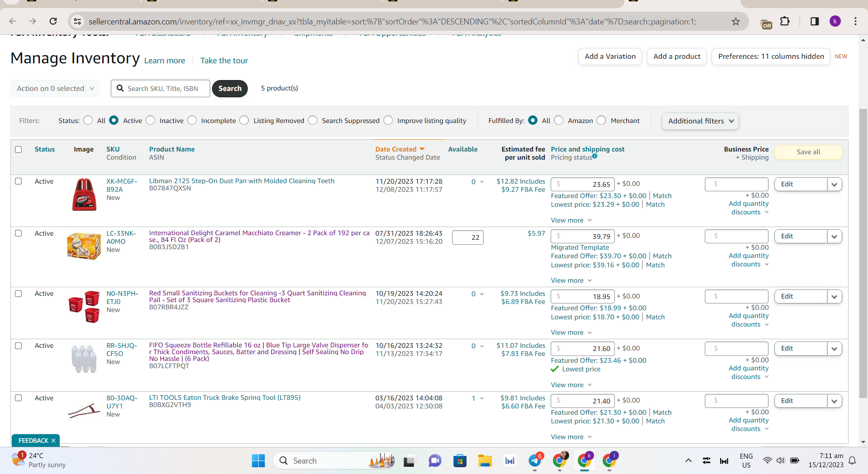Sort by the Product Name column

point(172,149)
